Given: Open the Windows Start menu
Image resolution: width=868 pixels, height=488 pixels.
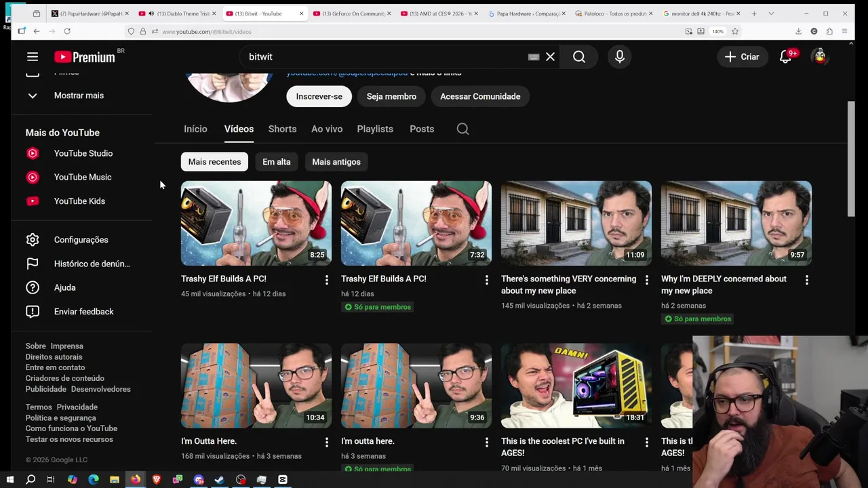Looking at the screenshot, I should pyautogui.click(x=9, y=480).
